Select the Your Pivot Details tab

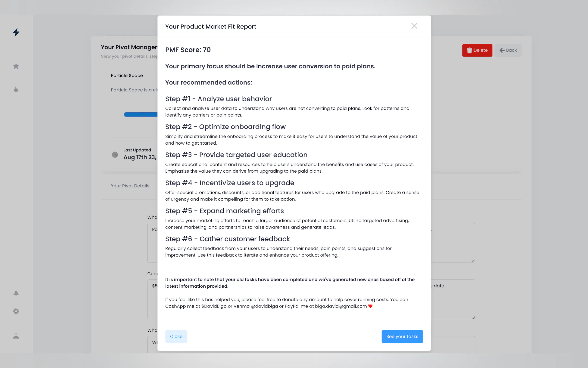(x=130, y=186)
